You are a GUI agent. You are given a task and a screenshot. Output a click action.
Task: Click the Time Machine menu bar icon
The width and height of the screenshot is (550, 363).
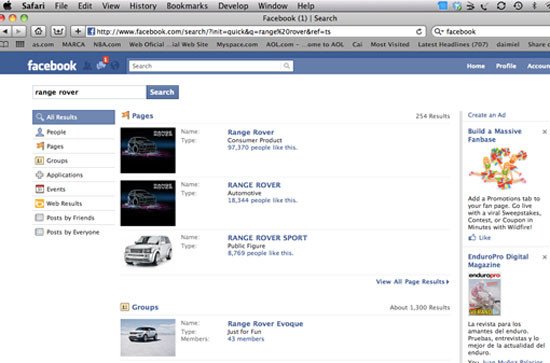coord(518,6)
